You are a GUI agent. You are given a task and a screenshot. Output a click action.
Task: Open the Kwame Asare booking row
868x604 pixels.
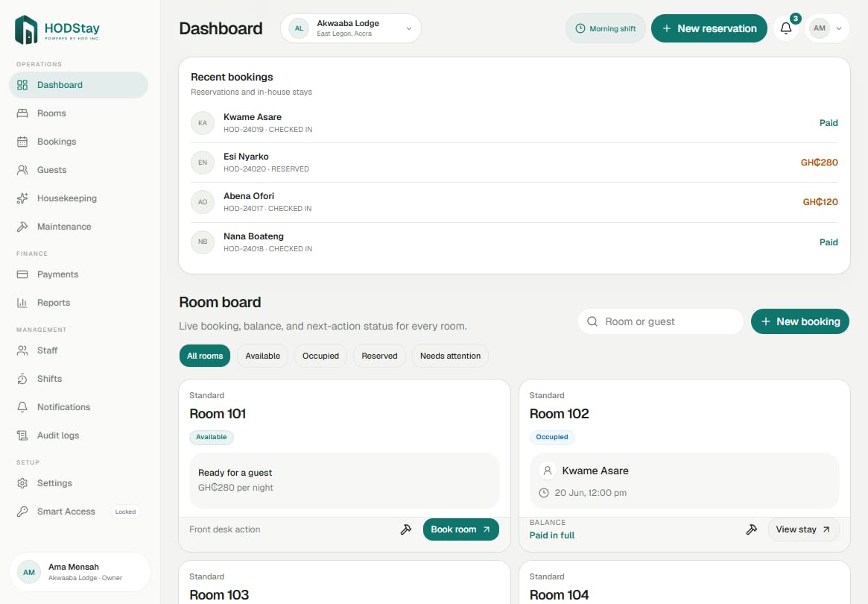pyautogui.click(x=513, y=123)
